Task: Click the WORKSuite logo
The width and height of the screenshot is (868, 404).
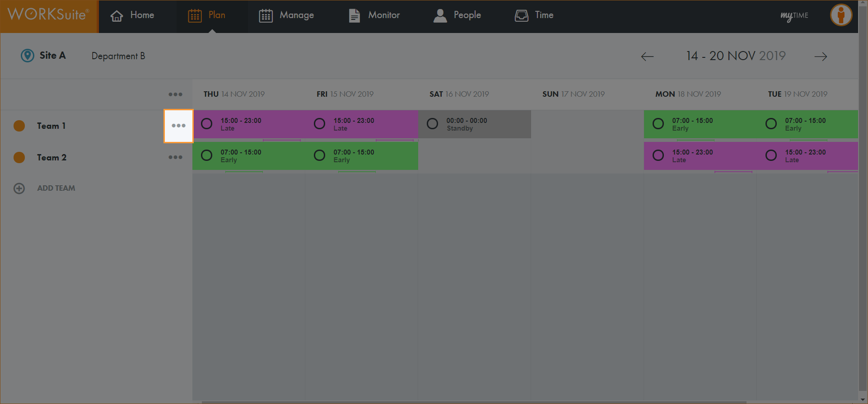Action: coord(48,15)
